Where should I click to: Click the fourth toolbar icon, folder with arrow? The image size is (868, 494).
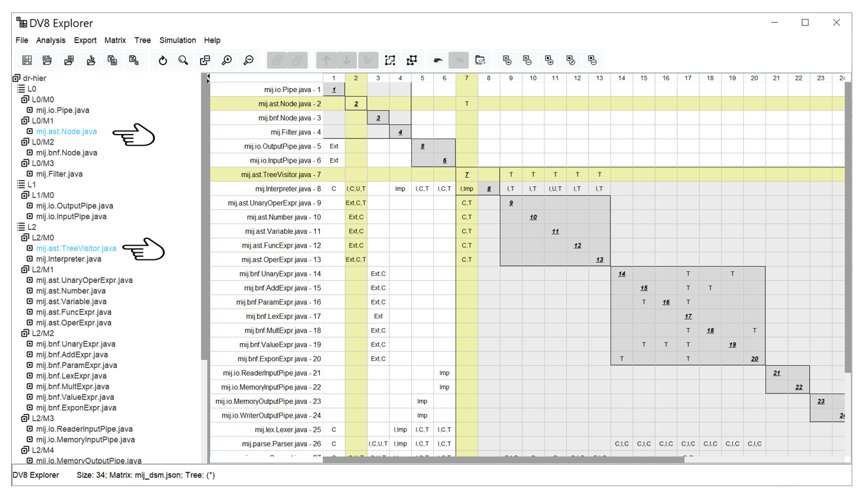91,60
